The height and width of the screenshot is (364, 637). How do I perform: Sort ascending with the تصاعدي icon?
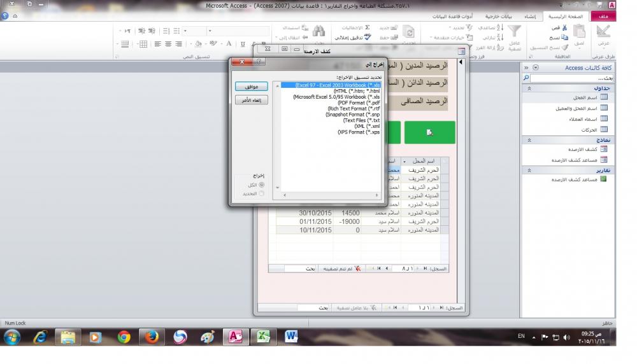point(500,27)
